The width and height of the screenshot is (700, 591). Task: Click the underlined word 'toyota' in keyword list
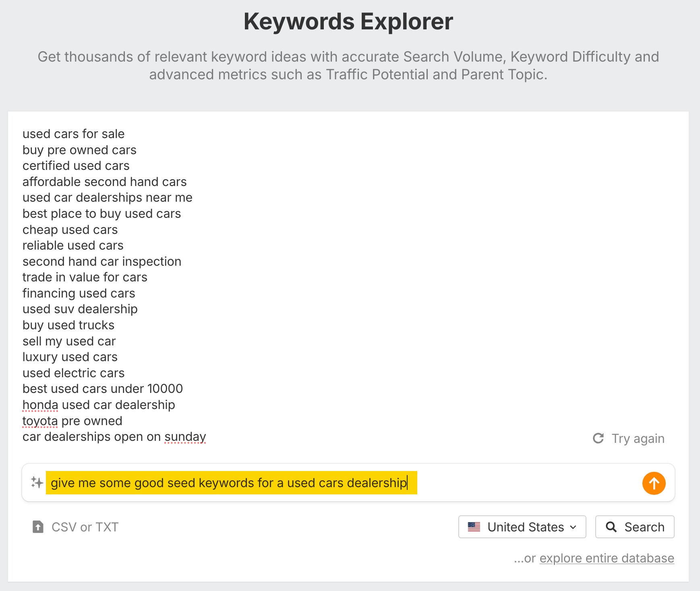click(x=40, y=421)
